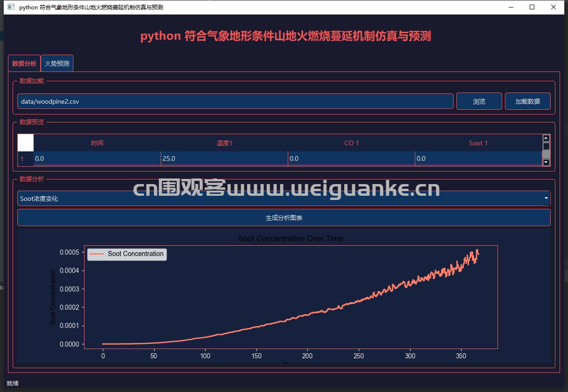Click the 25.0 temperature cell
The height and width of the screenshot is (392, 568).
pyautogui.click(x=224, y=159)
